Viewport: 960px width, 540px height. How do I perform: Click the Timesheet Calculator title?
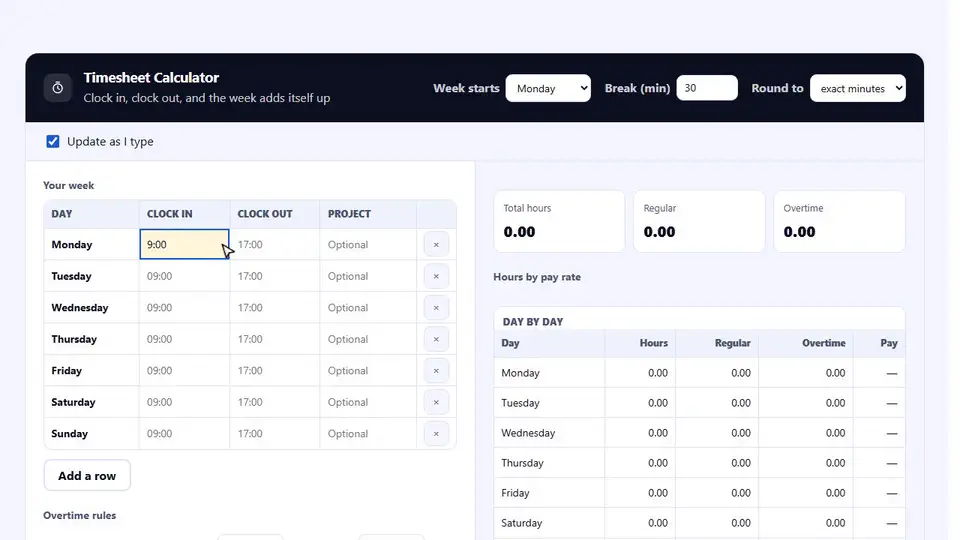pos(151,78)
